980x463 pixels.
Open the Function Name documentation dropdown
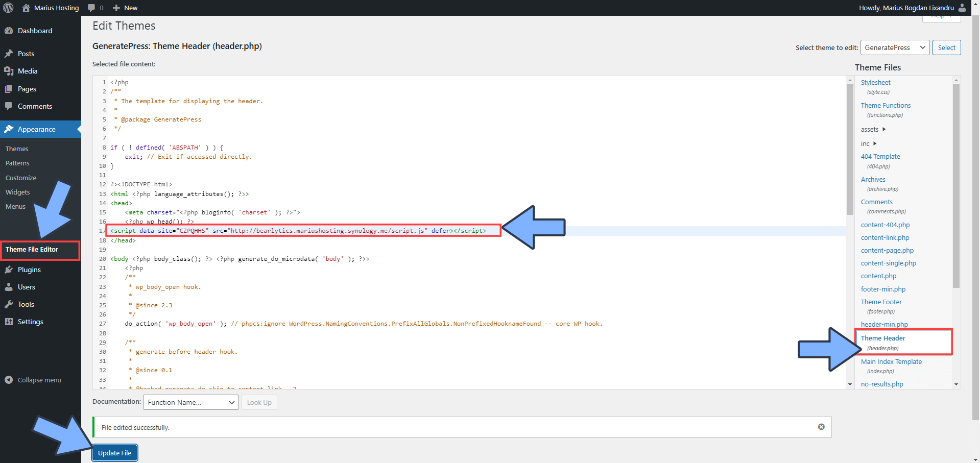coord(190,402)
